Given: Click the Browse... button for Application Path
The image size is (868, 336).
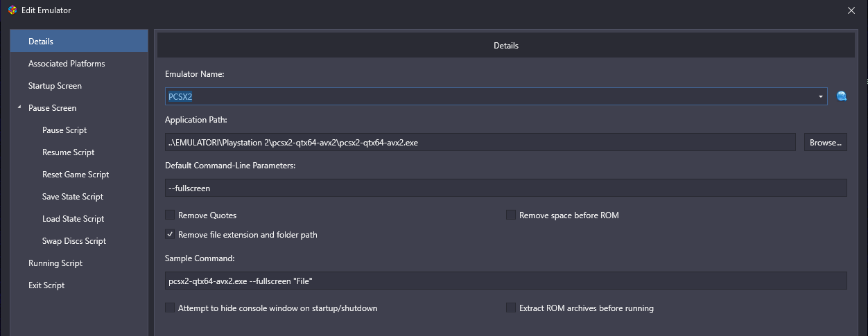Looking at the screenshot, I should point(826,143).
